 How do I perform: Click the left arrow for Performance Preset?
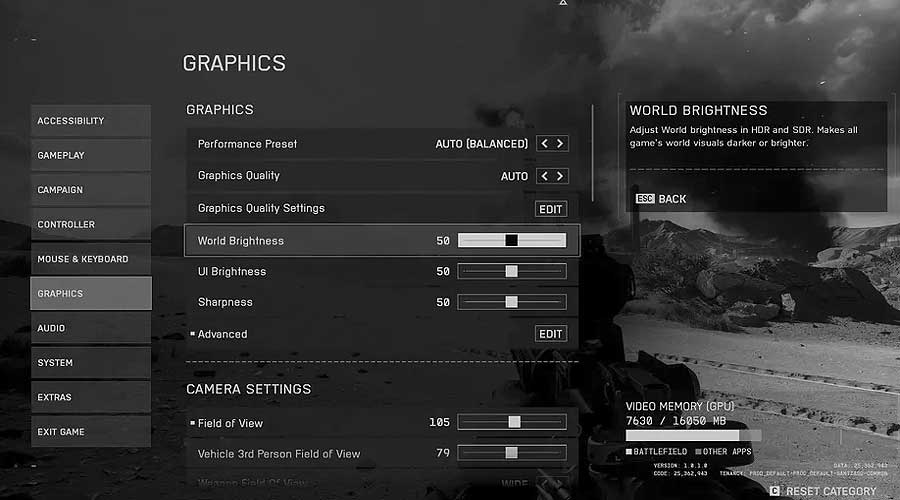(545, 144)
